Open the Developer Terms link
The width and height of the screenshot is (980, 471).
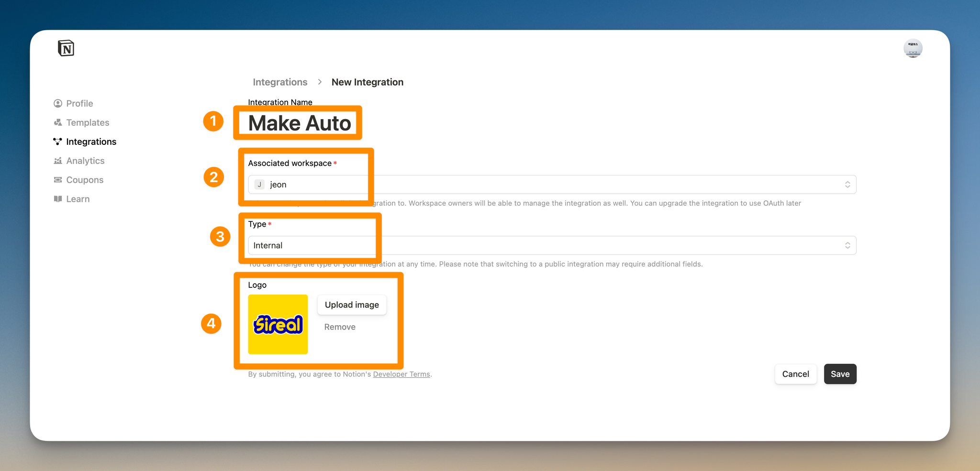tap(401, 374)
